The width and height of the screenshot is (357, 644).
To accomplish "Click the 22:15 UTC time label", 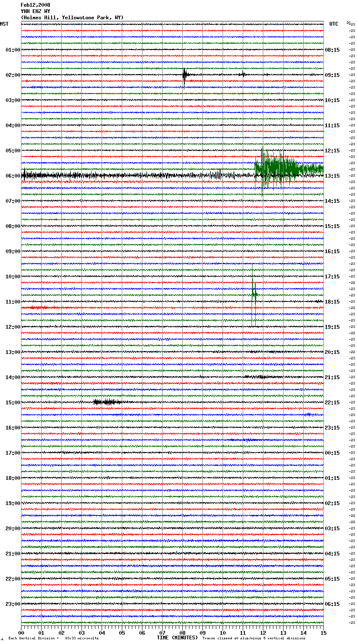I will tap(332, 403).
